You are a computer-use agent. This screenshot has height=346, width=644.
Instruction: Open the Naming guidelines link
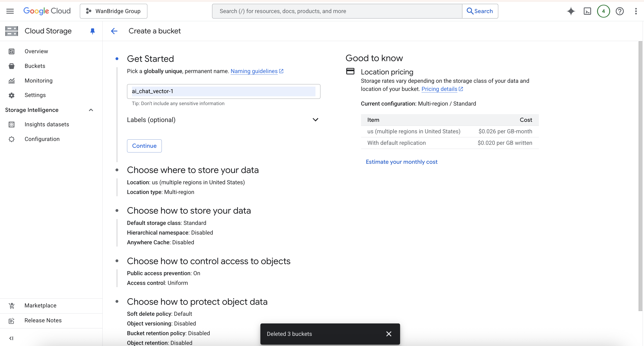click(x=254, y=71)
